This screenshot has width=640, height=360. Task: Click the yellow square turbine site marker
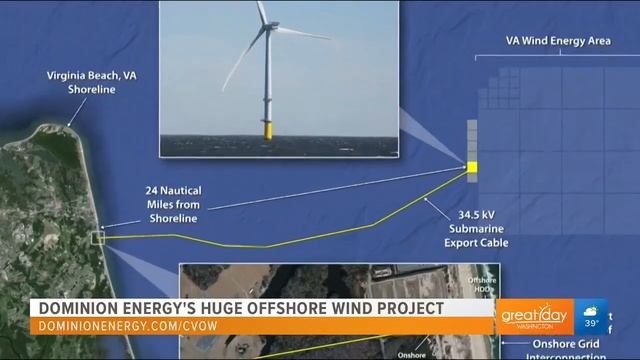(472, 167)
